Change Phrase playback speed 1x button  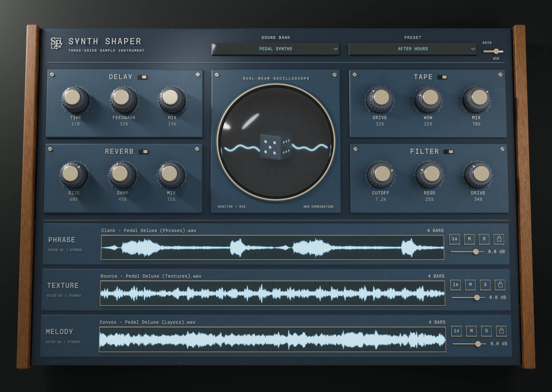[x=454, y=239]
